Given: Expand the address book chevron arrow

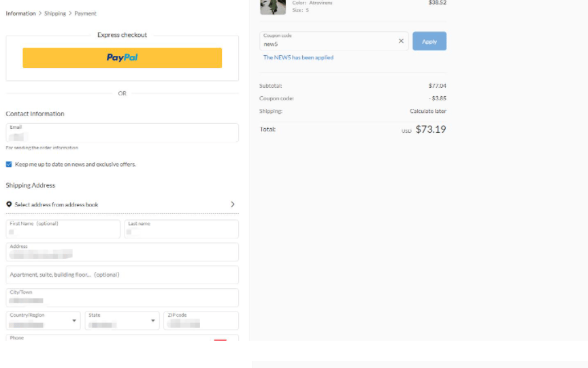Looking at the screenshot, I should (x=232, y=204).
